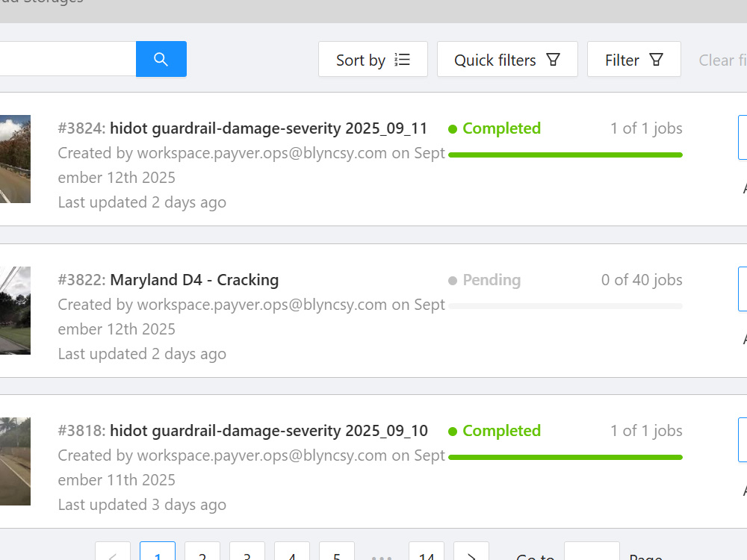Open the Filter builder dropdown
The width and height of the screenshot is (747, 560).
coord(633,60)
